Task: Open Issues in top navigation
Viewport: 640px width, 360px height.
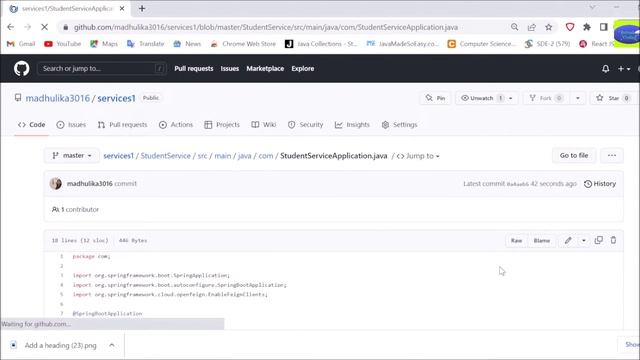Action: (229, 69)
